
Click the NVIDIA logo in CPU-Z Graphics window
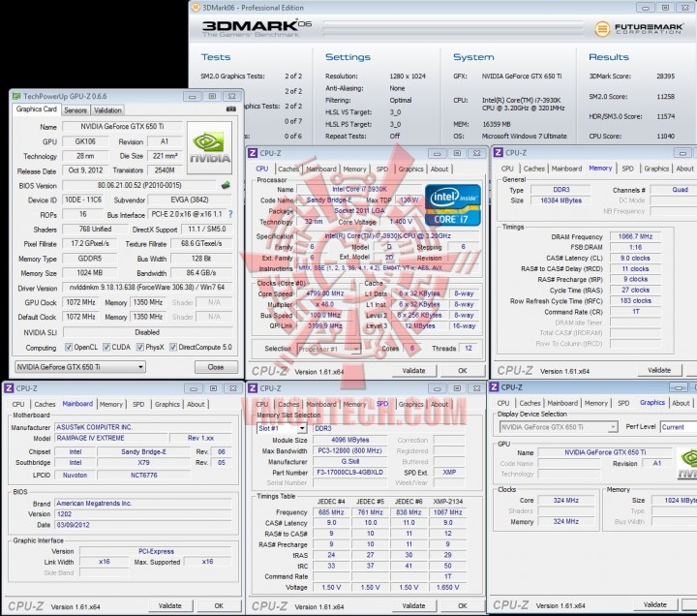(686, 463)
